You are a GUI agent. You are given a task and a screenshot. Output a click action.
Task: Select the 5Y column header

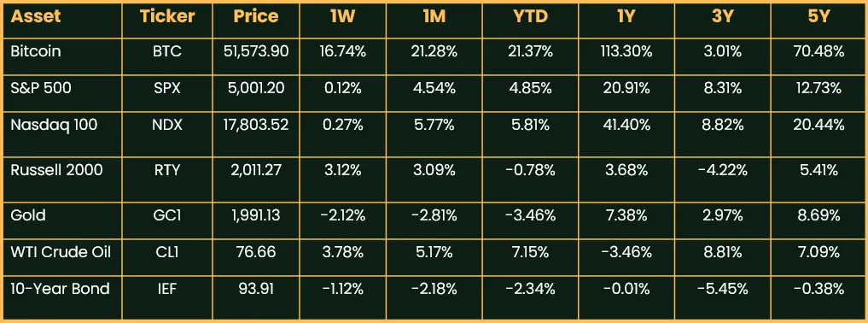click(817, 16)
